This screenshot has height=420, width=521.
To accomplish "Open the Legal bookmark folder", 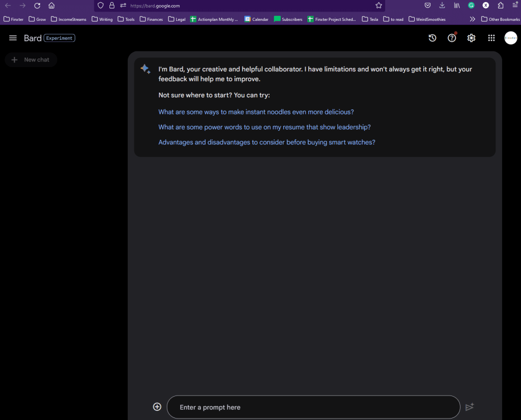I will [177, 19].
